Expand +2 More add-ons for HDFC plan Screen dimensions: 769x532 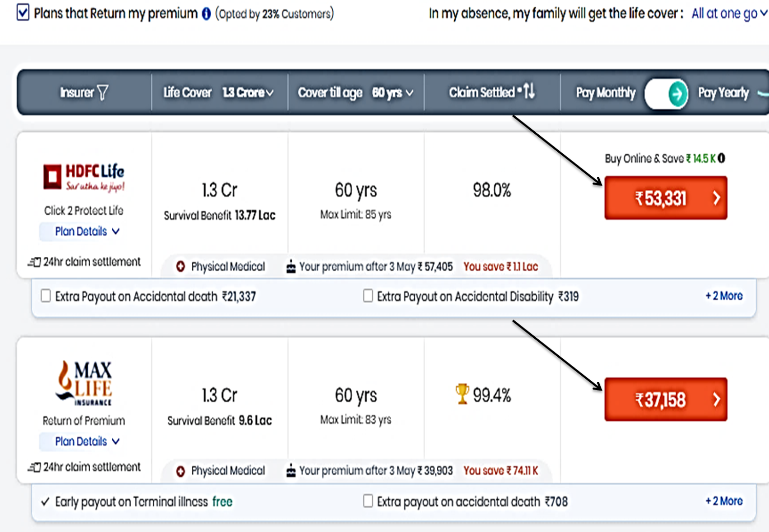[724, 296]
